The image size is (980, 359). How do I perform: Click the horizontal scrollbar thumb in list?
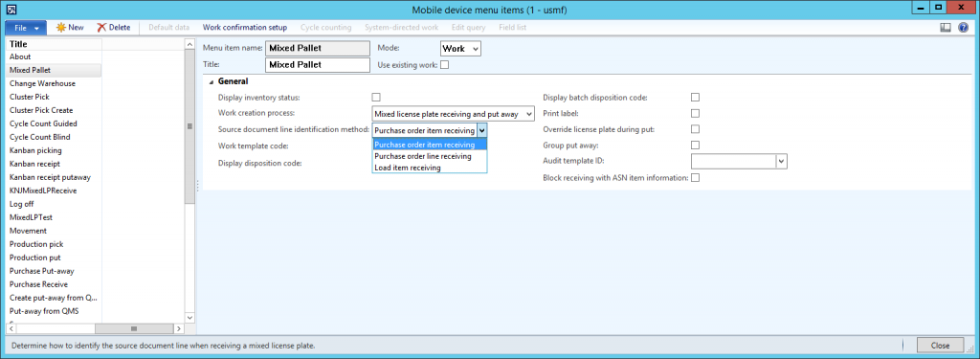tap(133, 328)
